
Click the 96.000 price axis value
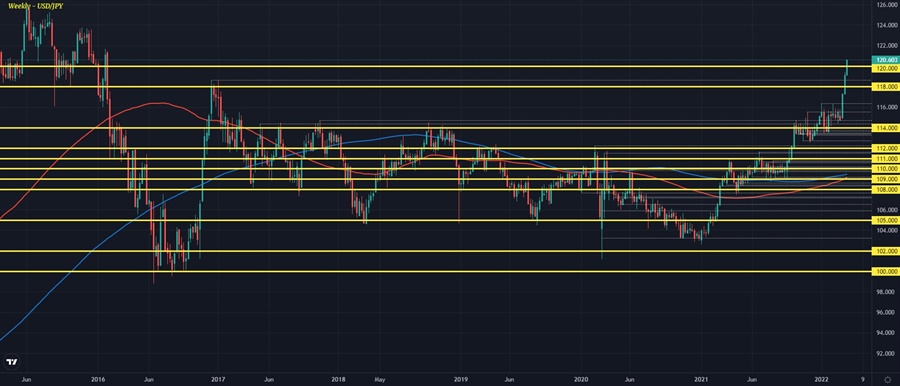coord(885,313)
